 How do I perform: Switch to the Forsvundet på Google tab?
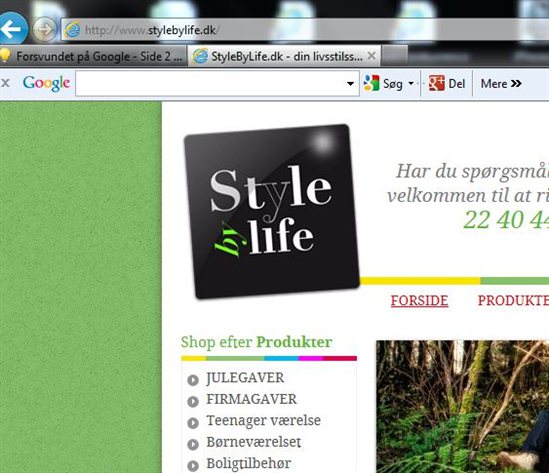coord(94,56)
